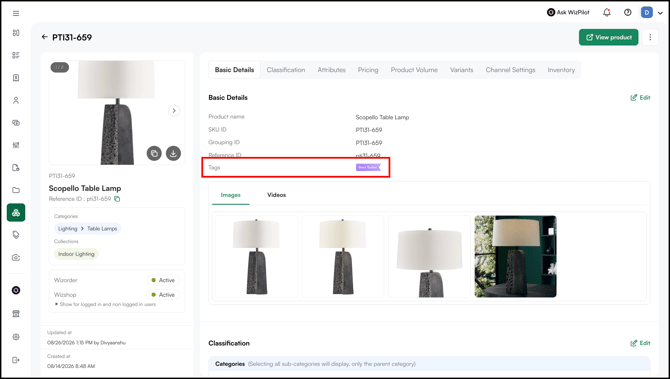Expand Show for logged in users note
Image resolution: width=670 pixels, height=379 pixels.
(x=105, y=304)
